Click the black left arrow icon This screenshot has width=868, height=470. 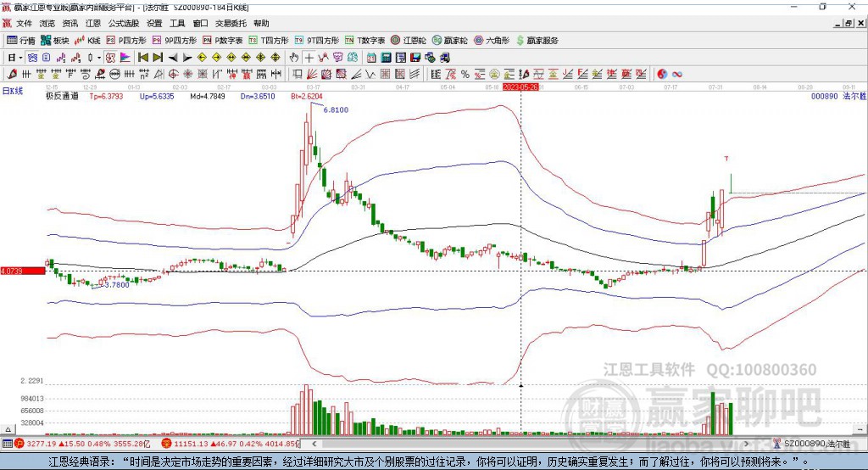pos(173,58)
